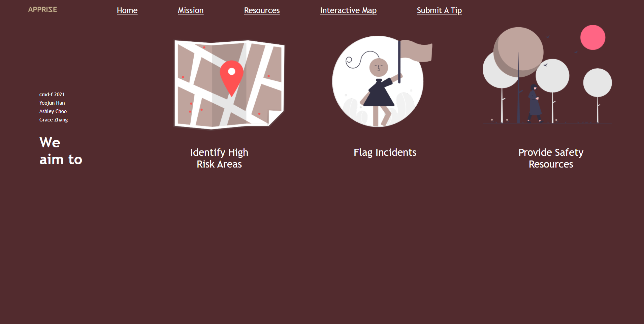Click the walking person among trees
644x324 pixels.
(x=534, y=103)
